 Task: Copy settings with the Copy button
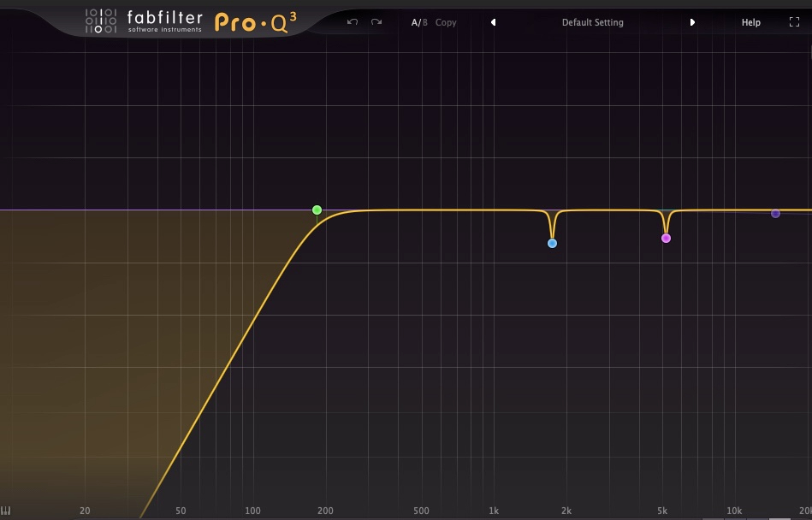click(x=446, y=23)
